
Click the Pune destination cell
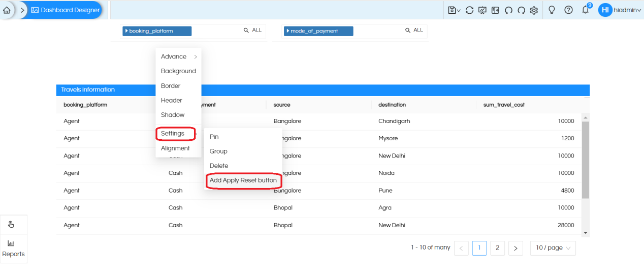pos(385,191)
